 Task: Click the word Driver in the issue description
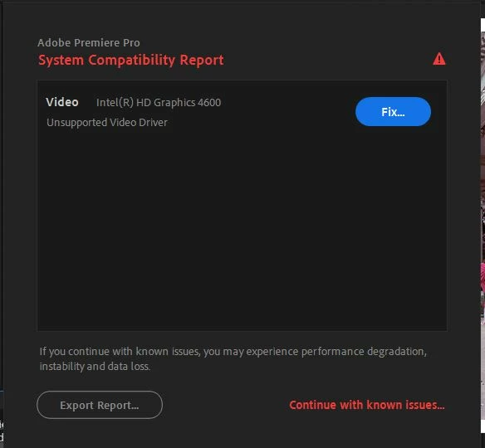pyautogui.click(x=153, y=122)
